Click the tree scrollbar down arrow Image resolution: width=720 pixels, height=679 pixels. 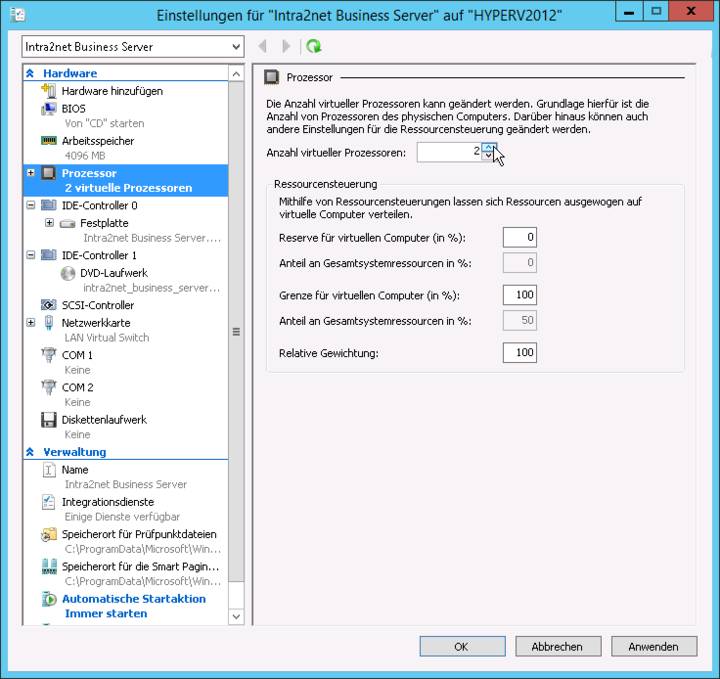coord(236,616)
